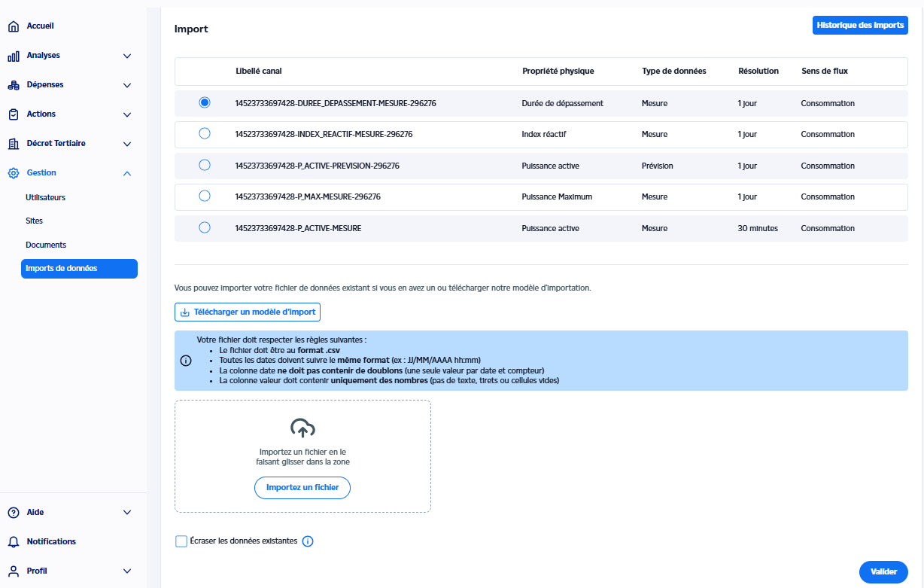Click Télécharger un modèle d'import button
Viewport: 924px width, 588px height.
(248, 312)
